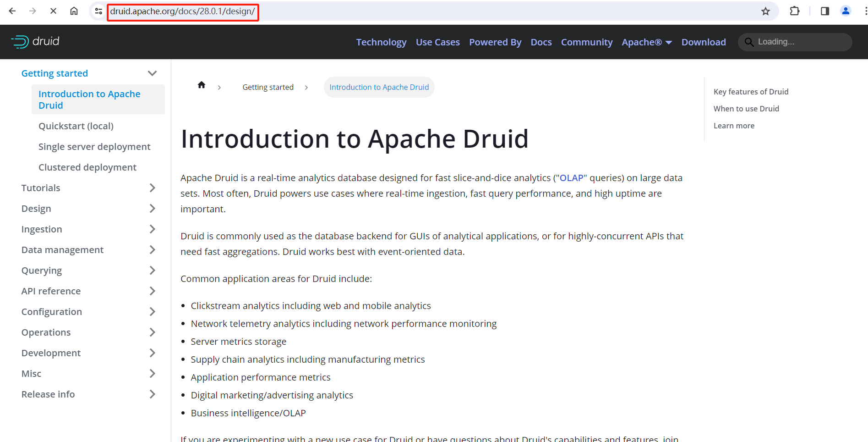Toggle browser side panel icon
Screen dimensions: 868x442
coord(825,11)
